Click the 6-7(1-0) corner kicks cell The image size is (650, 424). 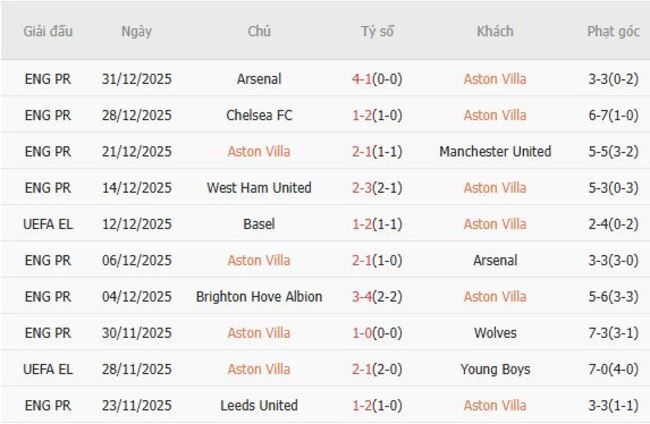click(x=613, y=115)
